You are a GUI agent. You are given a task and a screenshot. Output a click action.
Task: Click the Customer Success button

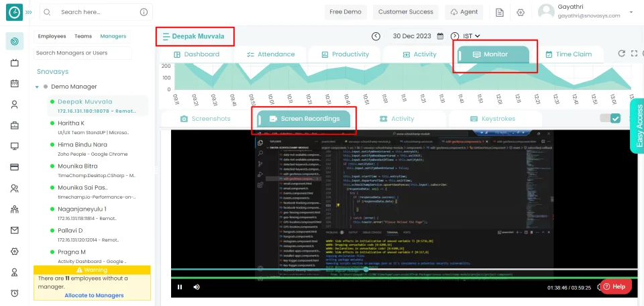pyautogui.click(x=406, y=12)
